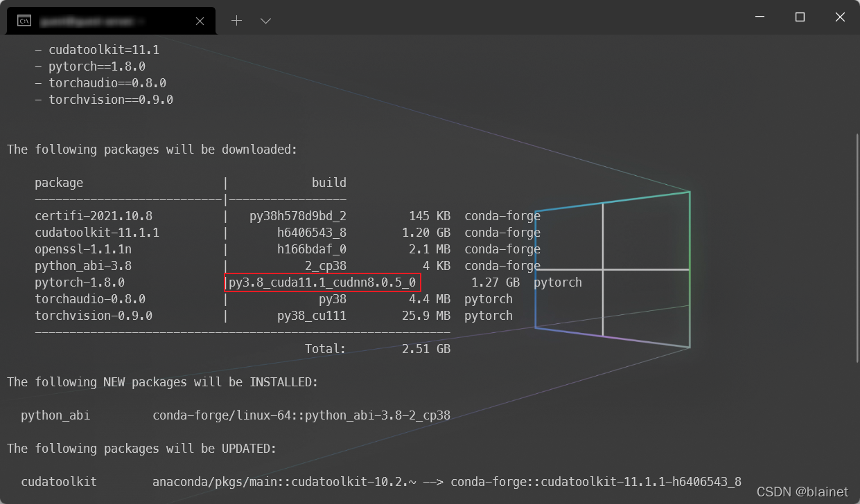
Task: Click the 'python_abi-3.8' package name
Action: [x=83, y=266]
